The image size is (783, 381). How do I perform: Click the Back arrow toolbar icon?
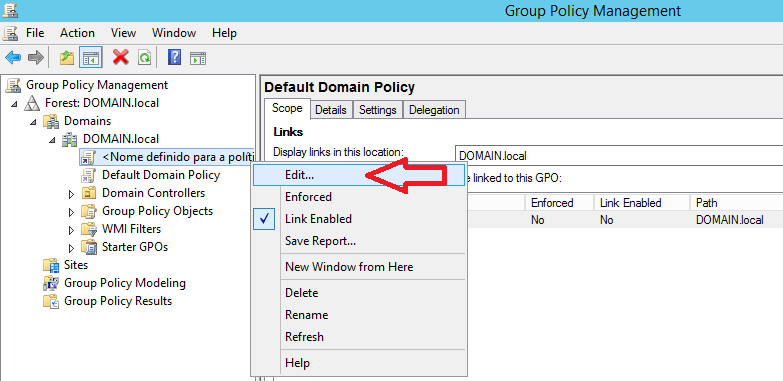(13, 57)
